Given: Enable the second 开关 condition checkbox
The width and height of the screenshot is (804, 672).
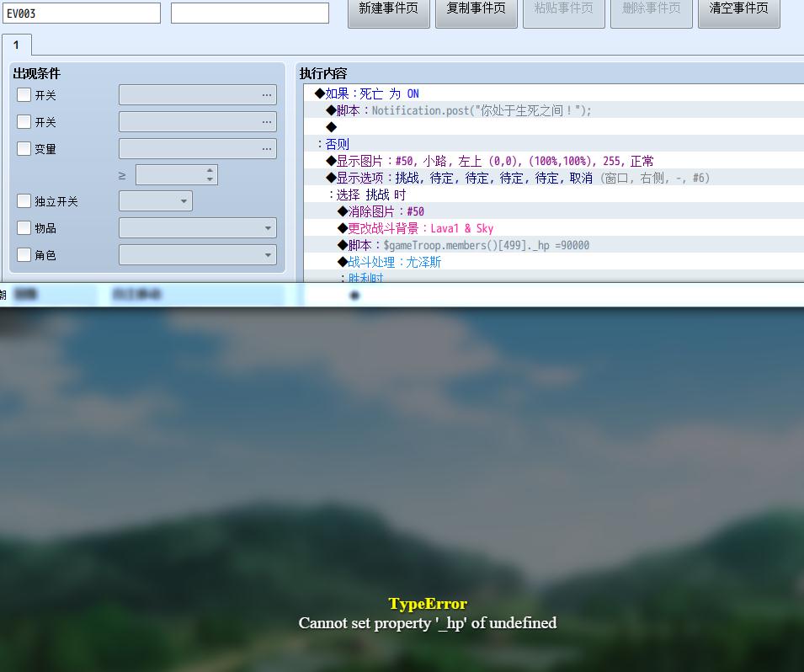Looking at the screenshot, I should pos(24,121).
